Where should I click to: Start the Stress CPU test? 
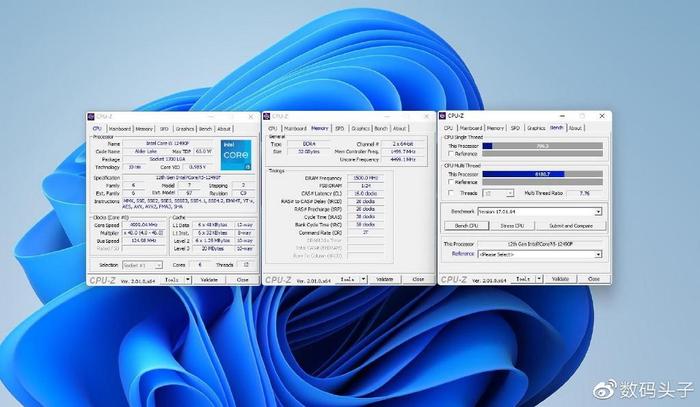point(512,226)
